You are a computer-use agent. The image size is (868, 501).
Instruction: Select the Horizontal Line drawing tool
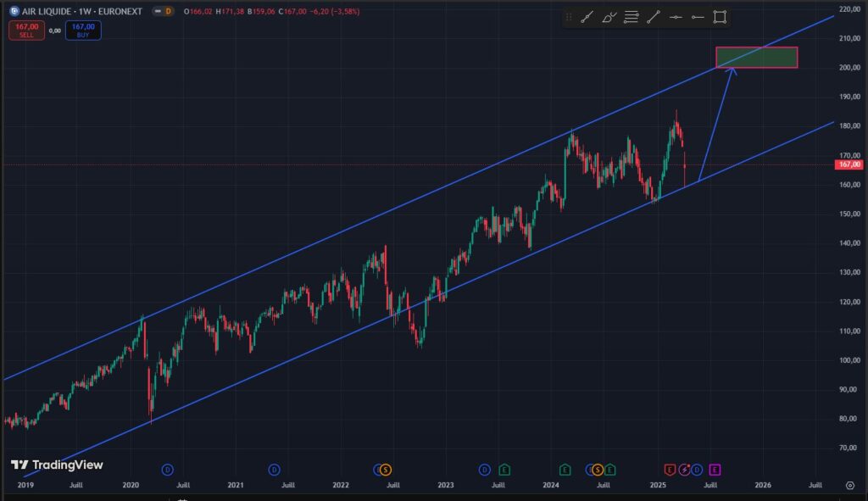pyautogui.click(x=676, y=16)
